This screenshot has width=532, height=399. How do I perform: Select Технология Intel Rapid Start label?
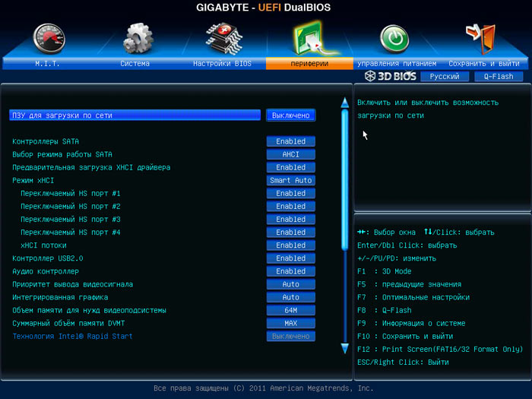click(72, 336)
